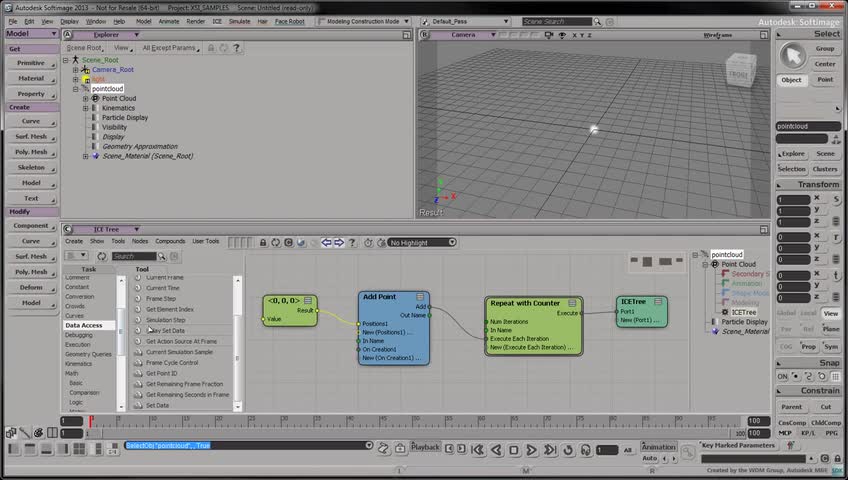Toggle the COG transform option
Image resolution: width=848 pixels, height=480 pixels.
click(786, 346)
